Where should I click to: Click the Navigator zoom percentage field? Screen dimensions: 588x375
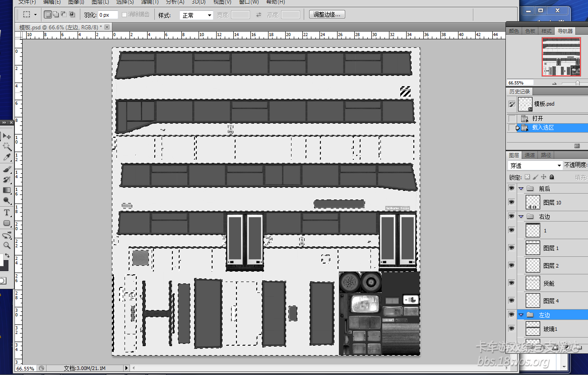(x=520, y=83)
